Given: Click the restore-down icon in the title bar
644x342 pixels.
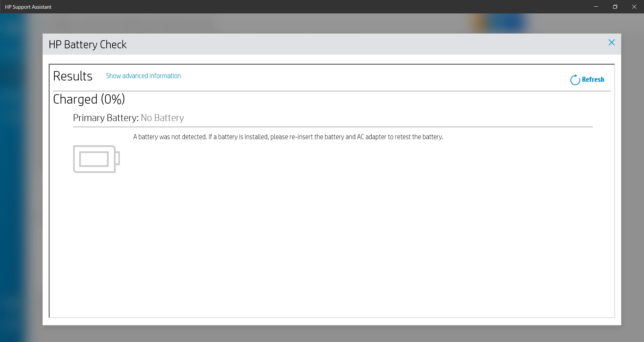Looking at the screenshot, I should point(615,6).
